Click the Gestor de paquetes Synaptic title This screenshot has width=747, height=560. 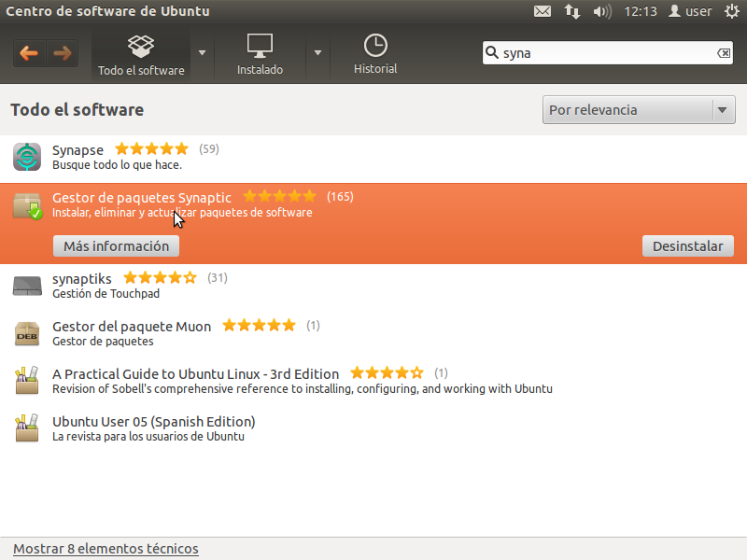point(142,197)
